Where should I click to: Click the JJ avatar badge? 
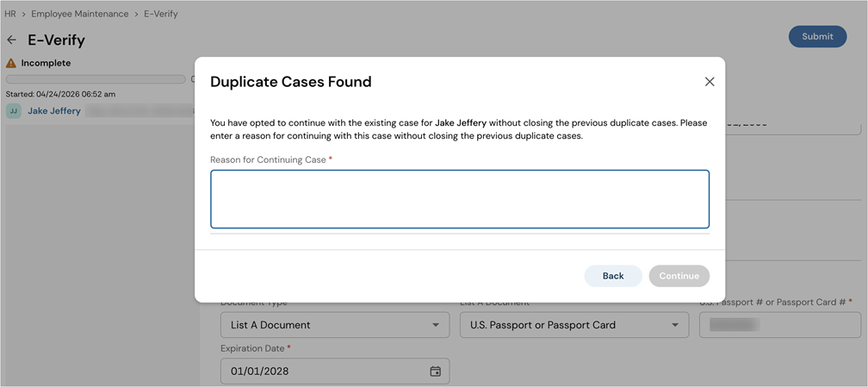click(x=14, y=111)
